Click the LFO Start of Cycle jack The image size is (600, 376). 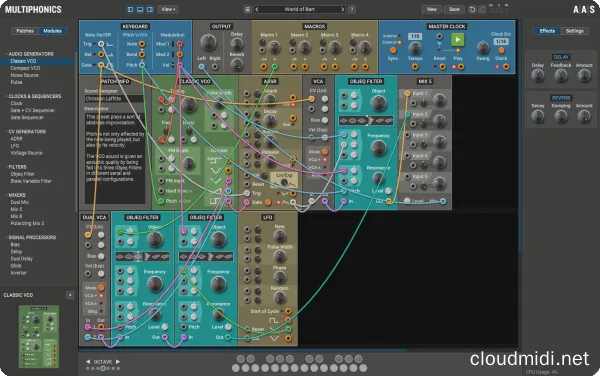(x=288, y=311)
